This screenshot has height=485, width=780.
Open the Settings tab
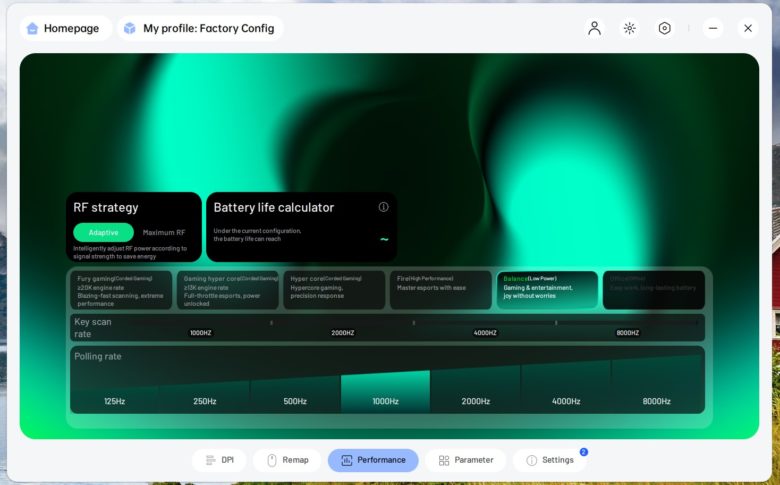[x=550, y=460]
